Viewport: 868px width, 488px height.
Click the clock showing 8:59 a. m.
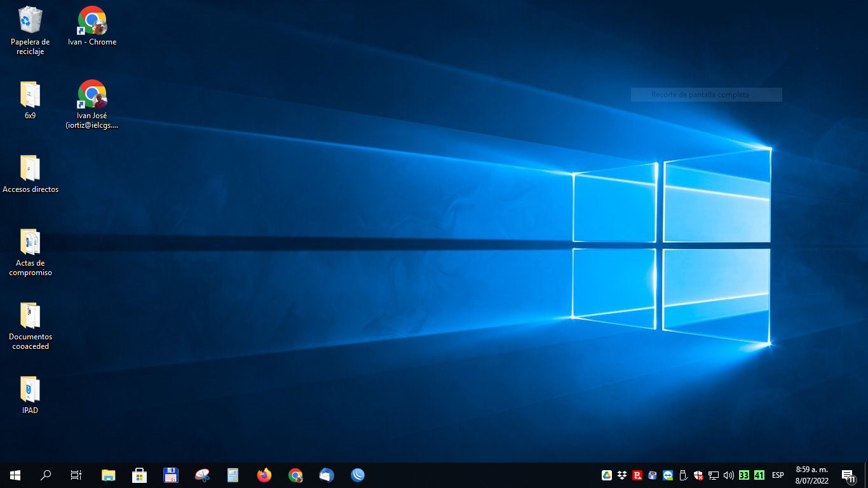pos(812,475)
